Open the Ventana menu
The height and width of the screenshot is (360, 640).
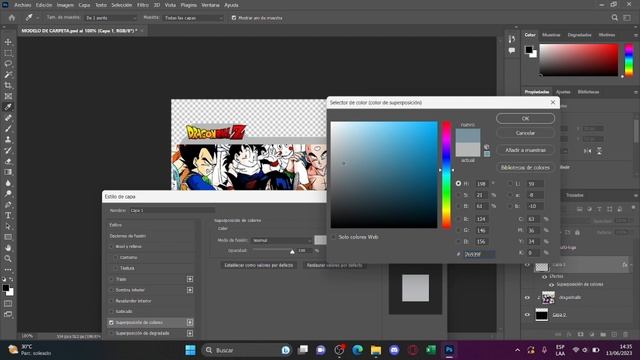210,5
